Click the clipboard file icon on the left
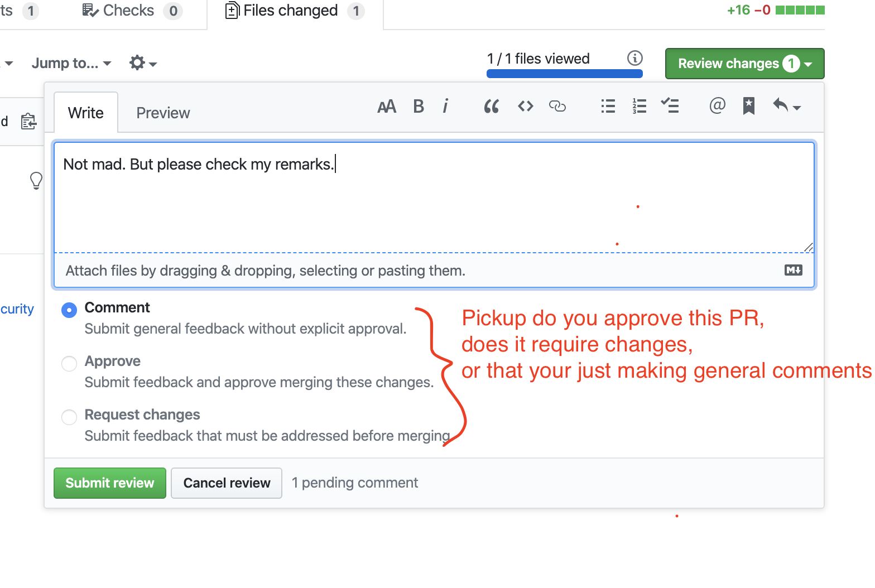Image resolution: width=875 pixels, height=588 pixels. point(28,121)
